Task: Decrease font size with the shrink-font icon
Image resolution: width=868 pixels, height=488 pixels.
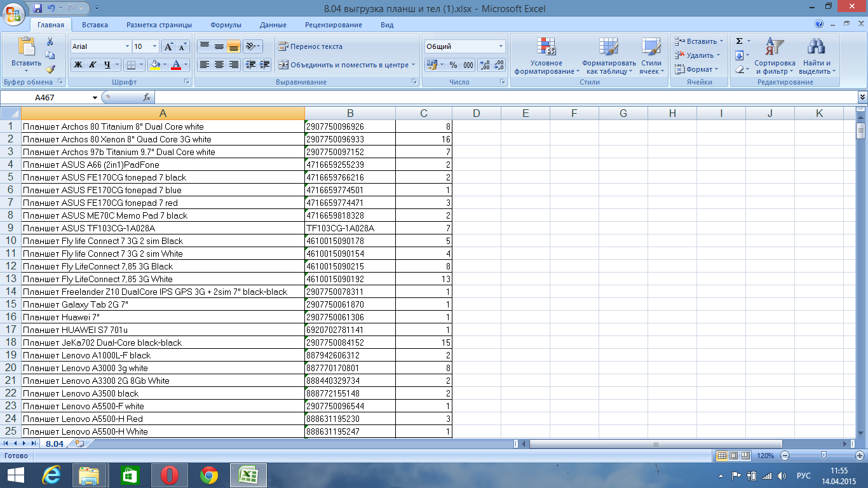Action: [182, 46]
